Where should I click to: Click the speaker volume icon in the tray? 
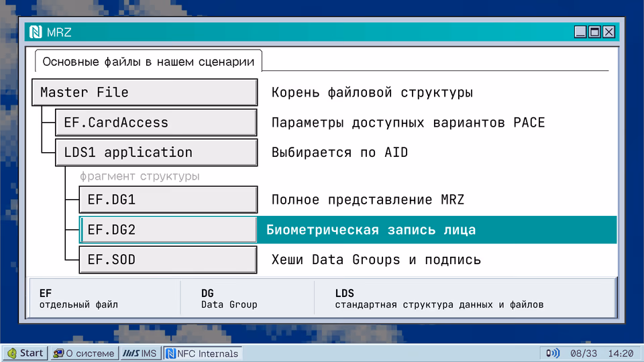(x=552, y=353)
